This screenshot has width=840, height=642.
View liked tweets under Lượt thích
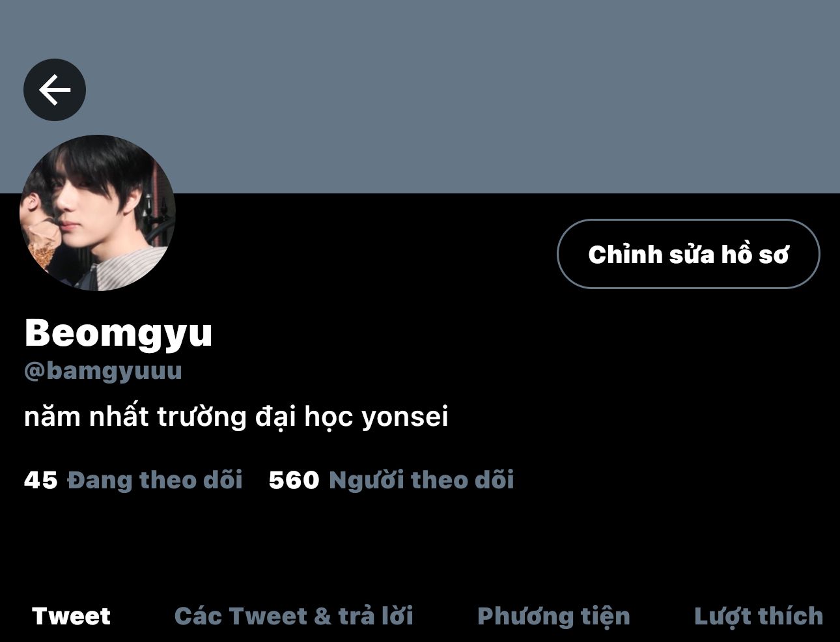pos(759,616)
